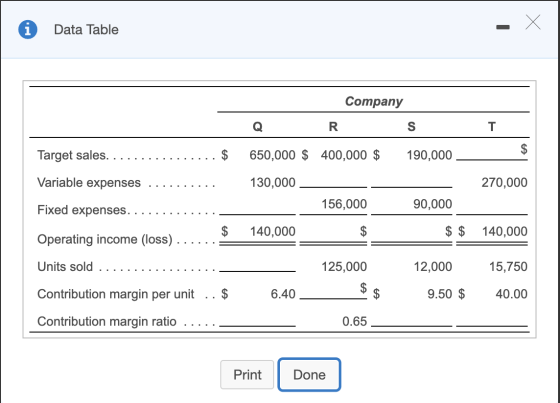Viewport: 560px width, 403px height.
Task: Select the 12,000 units sold value
Action: point(433,267)
